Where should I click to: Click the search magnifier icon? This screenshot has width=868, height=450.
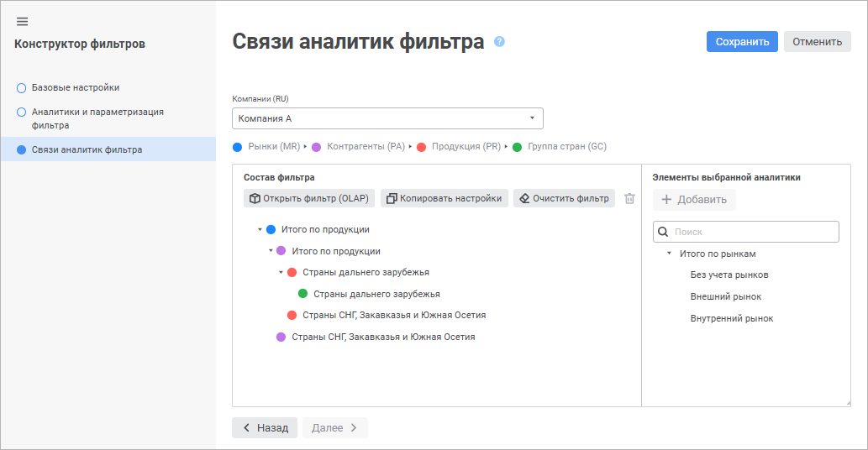coord(663,232)
